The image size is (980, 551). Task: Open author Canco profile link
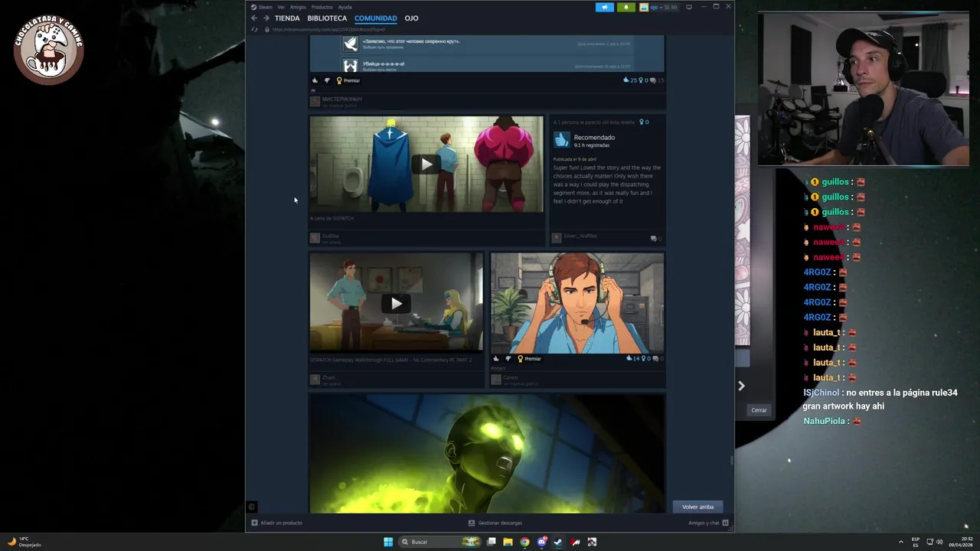click(510, 377)
